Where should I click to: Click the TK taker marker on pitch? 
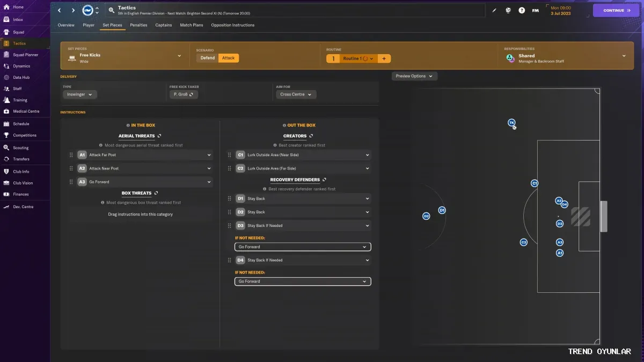511,123
